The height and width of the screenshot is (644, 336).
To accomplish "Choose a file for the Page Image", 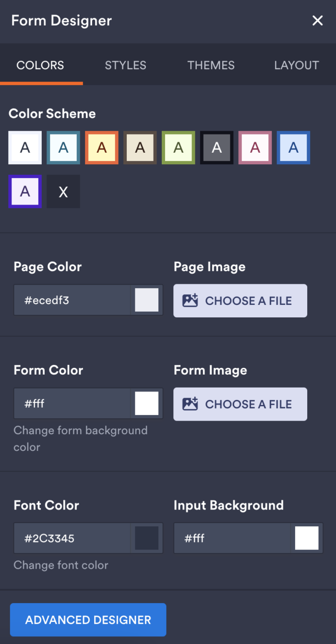I will pos(240,300).
